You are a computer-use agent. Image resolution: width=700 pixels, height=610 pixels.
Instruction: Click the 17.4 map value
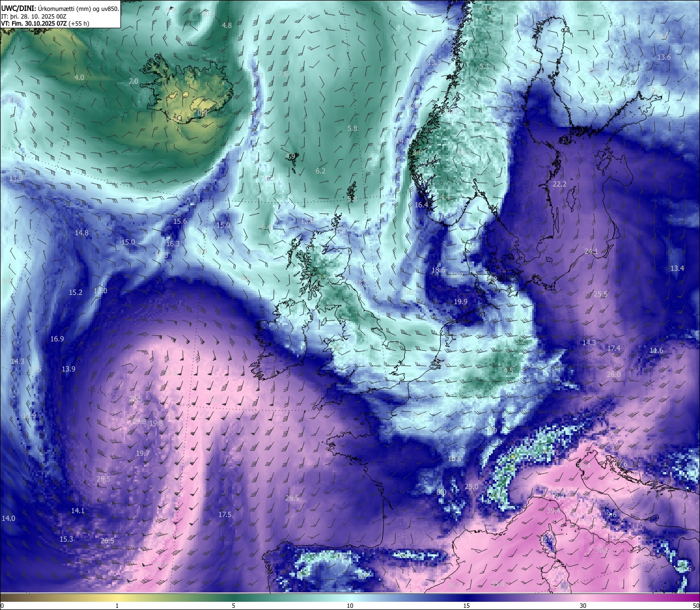pos(614,348)
